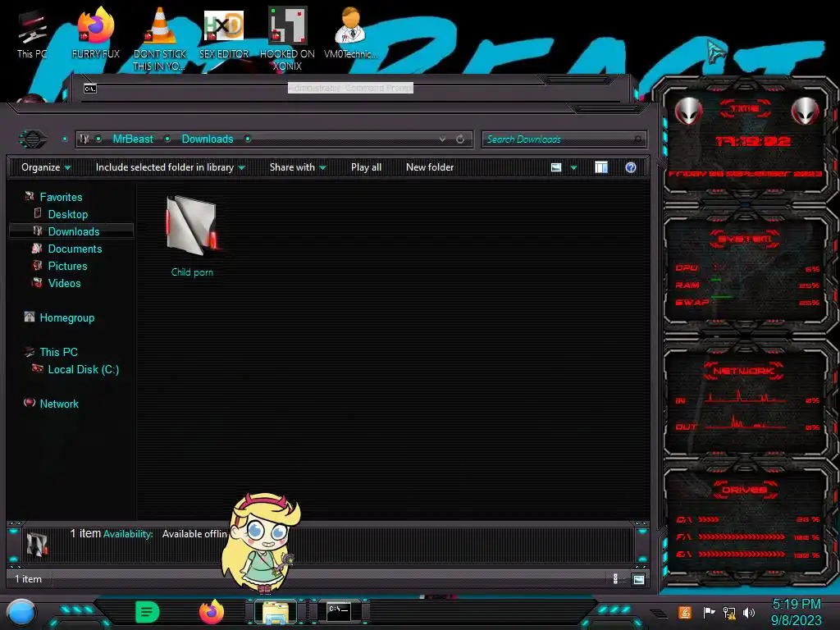
Task: Open network status icon in tray
Action: pyautogui.click(x=729, y=612)
